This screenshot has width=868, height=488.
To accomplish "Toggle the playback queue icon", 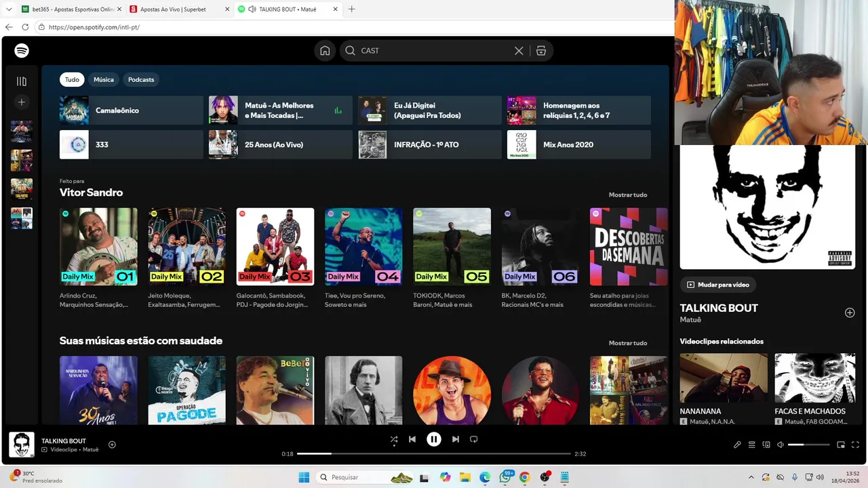I will click(x=752, y=445).
